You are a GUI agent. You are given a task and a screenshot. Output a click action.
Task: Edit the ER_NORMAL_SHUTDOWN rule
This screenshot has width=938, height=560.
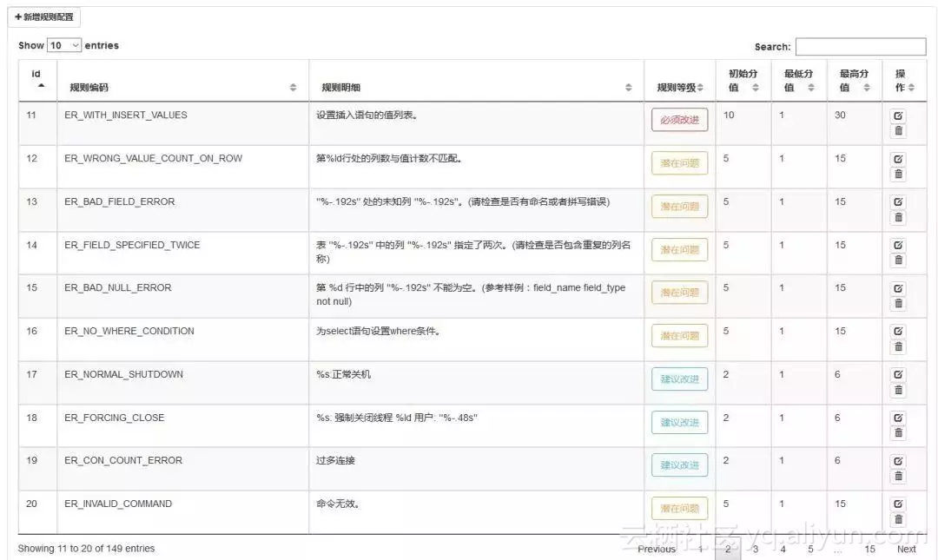click(x=898, y=374)
